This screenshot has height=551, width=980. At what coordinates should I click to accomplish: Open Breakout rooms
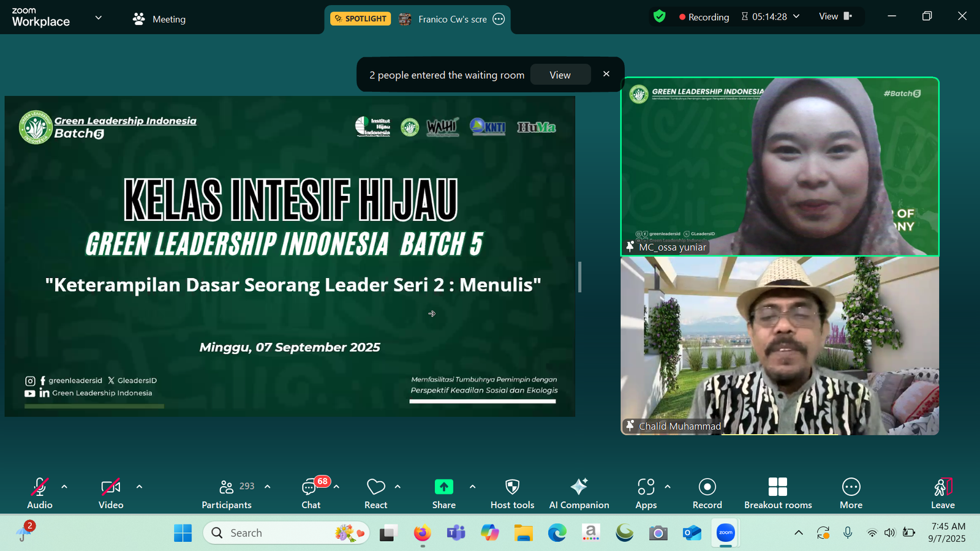[777, 493]
